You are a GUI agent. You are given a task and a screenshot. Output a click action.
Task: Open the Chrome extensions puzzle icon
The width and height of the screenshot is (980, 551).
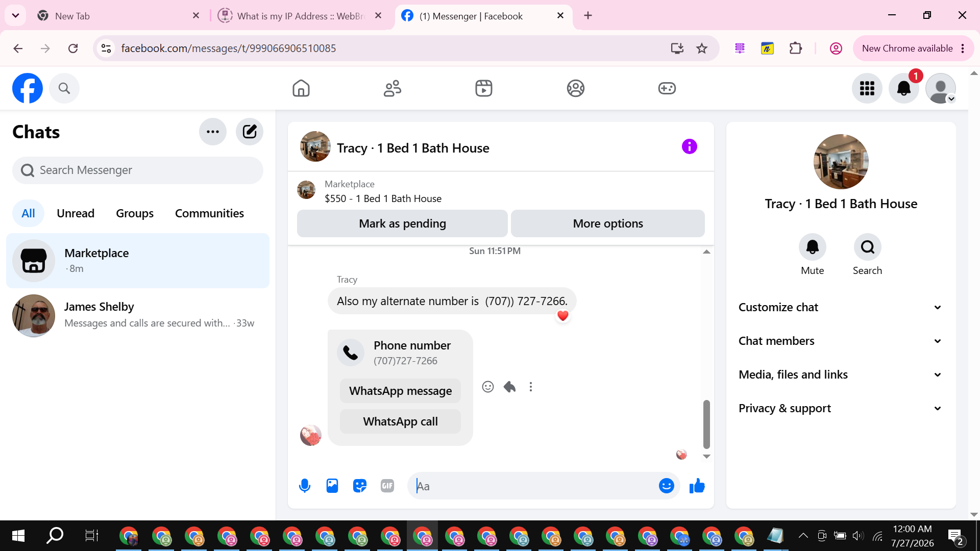click(x=795, y=48)
